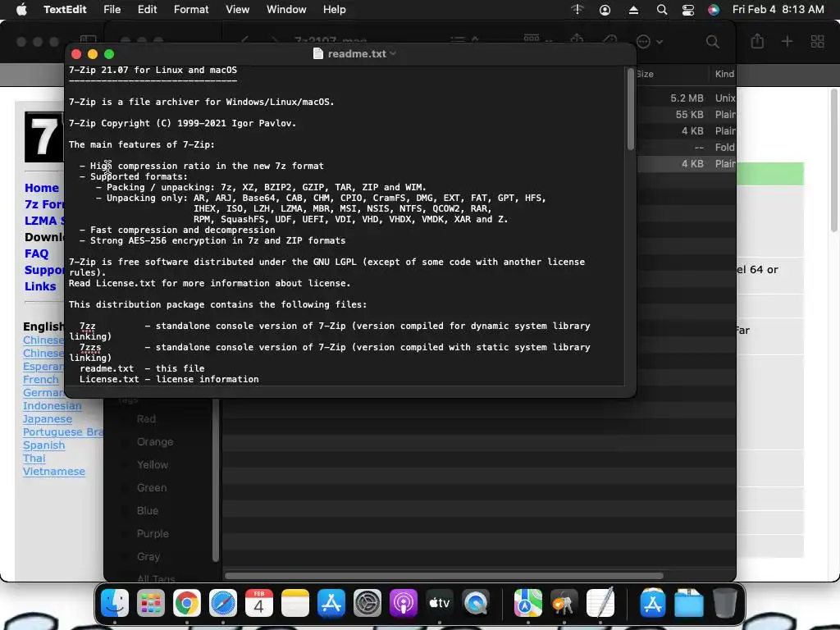Select the Purple tag in Finder sidebar

153,534
